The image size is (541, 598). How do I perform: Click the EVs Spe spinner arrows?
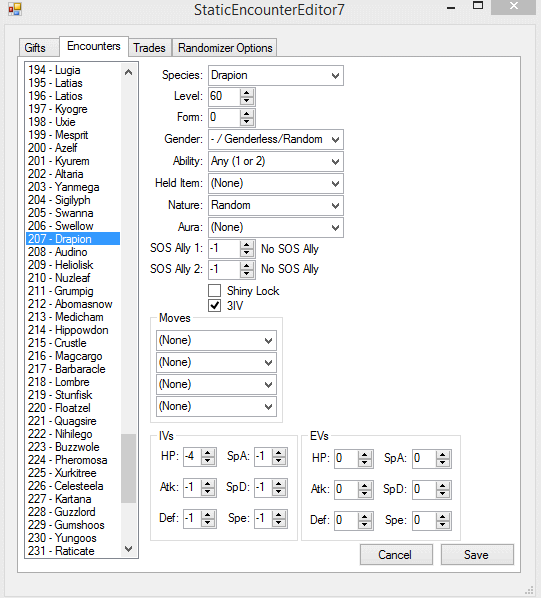(443, 521)
